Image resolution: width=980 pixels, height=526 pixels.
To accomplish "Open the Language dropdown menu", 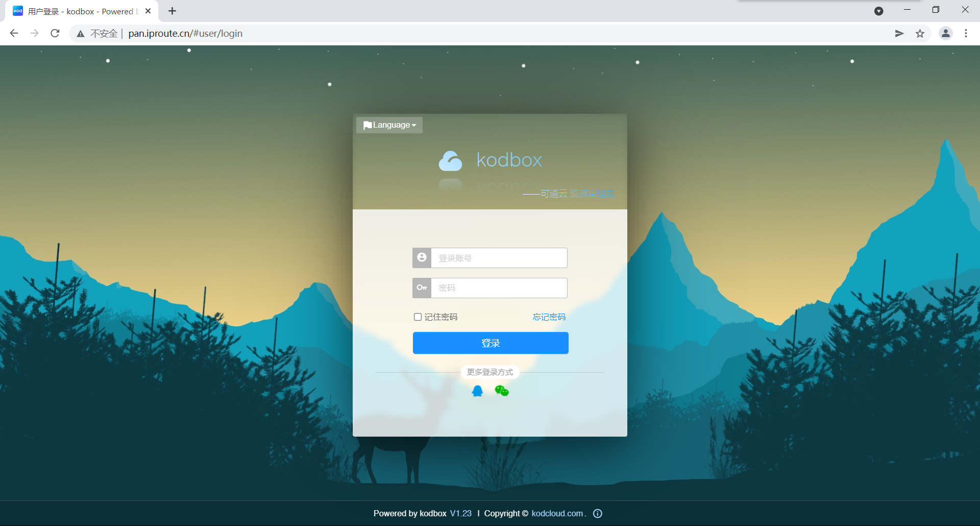I will coord(389,125).
